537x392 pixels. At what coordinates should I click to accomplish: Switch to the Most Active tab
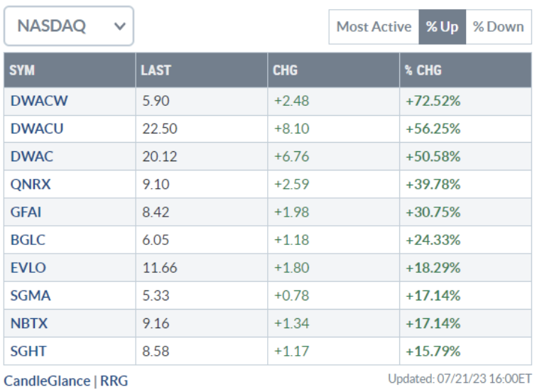pos(374,27)
